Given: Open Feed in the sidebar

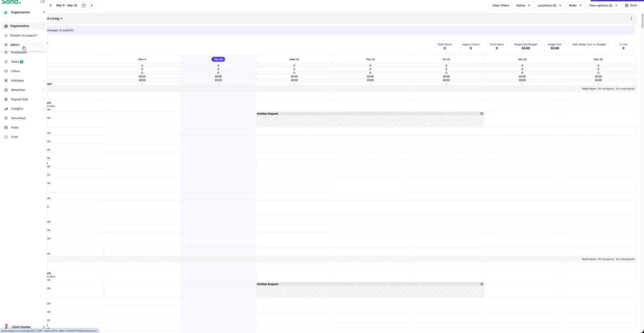Looking at the screenshot, I should click(x=15, y=127).
